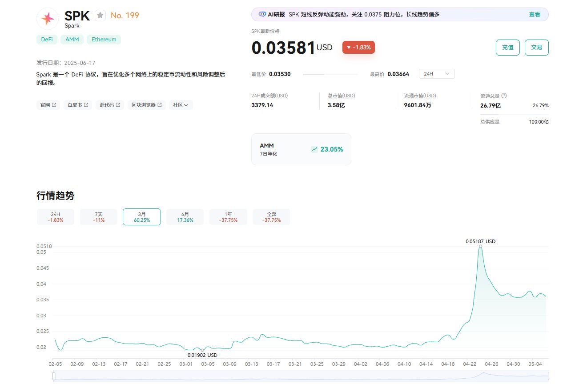Select the 3月 chart range tab
579x392 pixels.
click(x=142, y=217)
